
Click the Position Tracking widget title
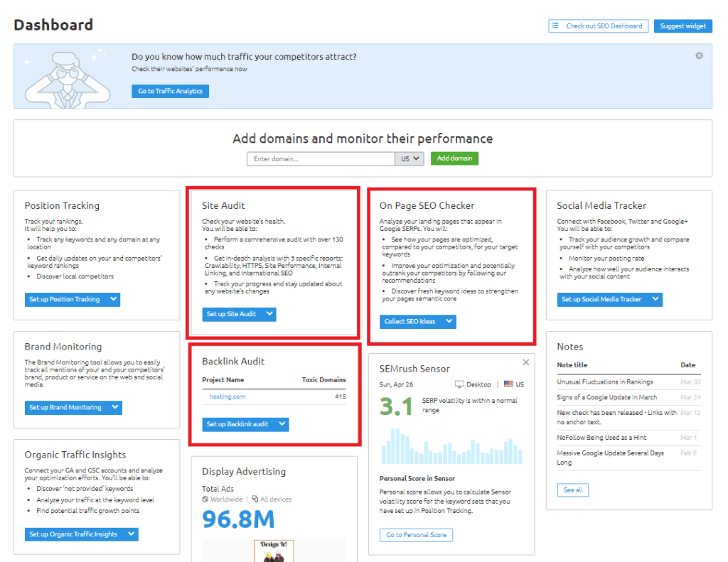tap(62, 205)
